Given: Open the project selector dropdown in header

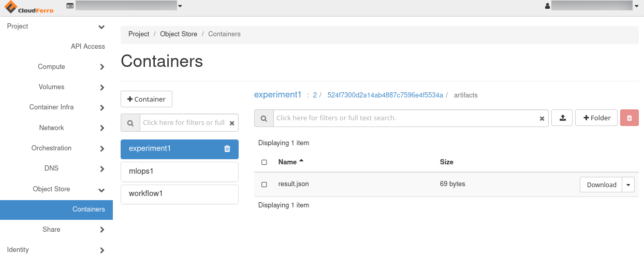Looking at the screenshot, I should (180, 6).
